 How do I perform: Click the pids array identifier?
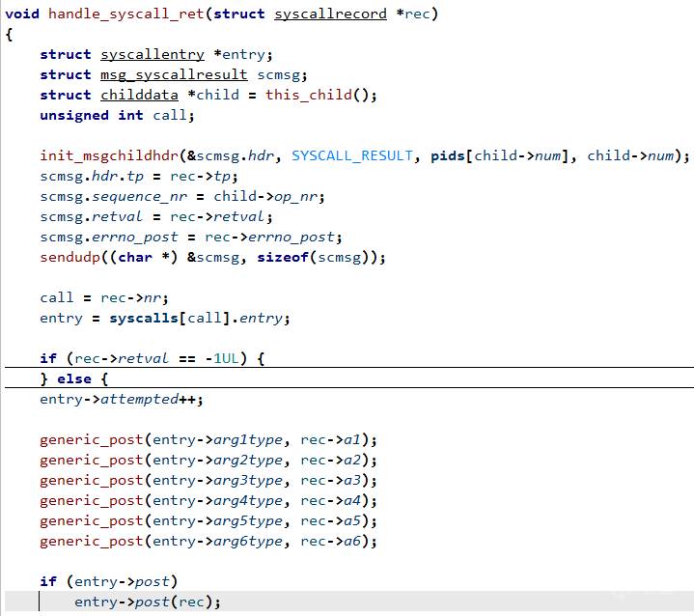[447, 155]
